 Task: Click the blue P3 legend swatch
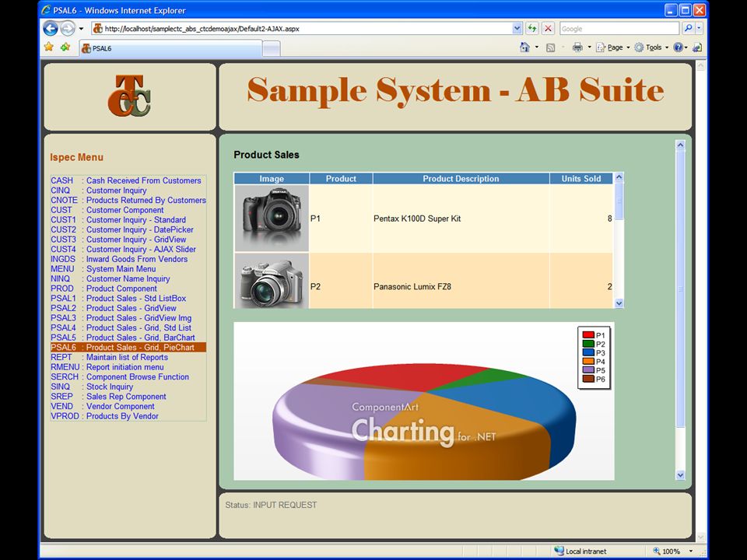click(x=588, y=352)
